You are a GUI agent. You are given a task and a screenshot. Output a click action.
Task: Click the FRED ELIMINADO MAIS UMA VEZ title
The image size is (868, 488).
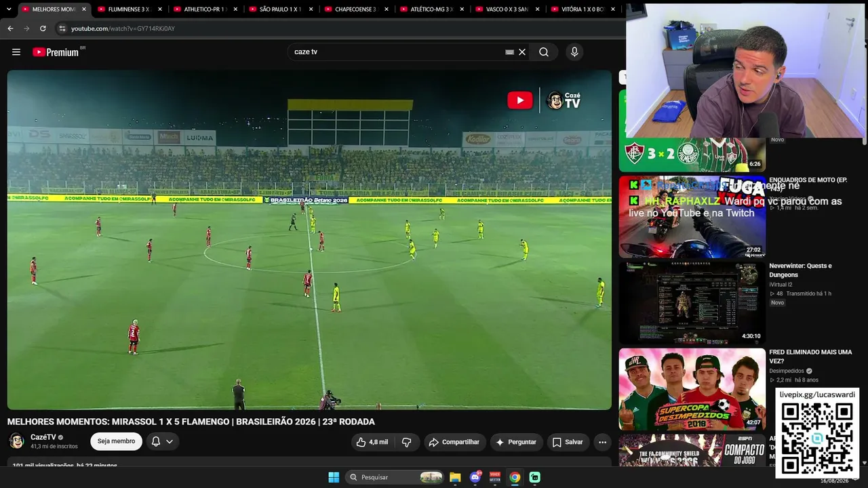(x=810, y=357)
